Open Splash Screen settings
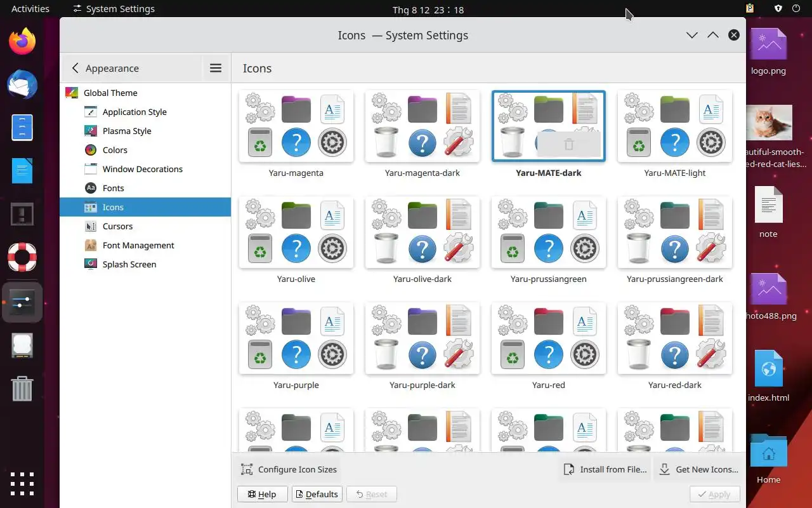Viewport: 812px width, 508px height. (145, 264)
